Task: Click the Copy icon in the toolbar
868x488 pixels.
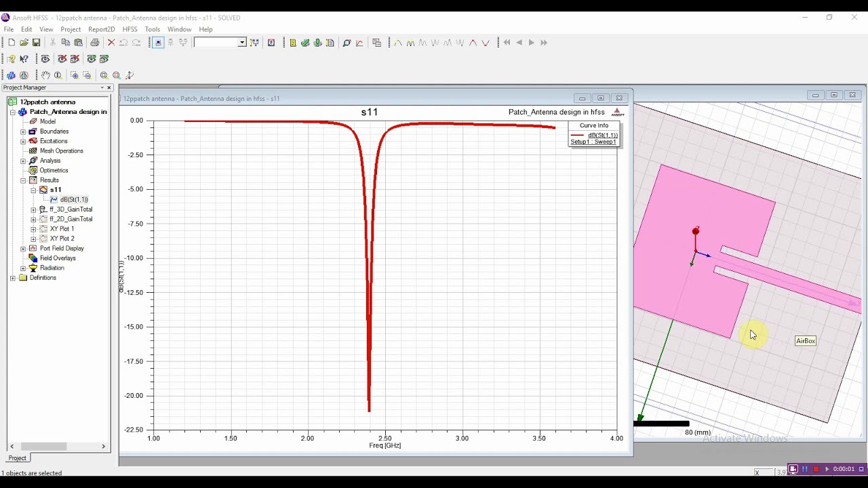Action: point(66,43)
